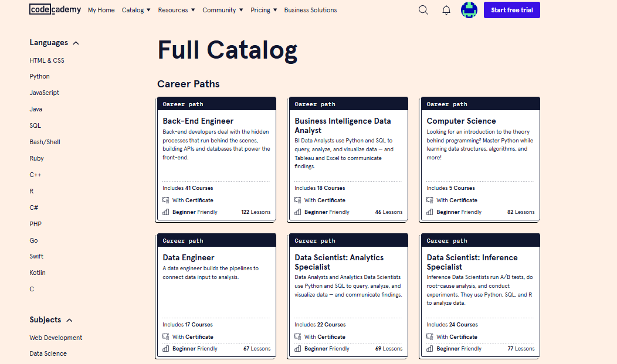This screenshot has width=617, height=364.
Task: Click difficulty bars icon on Analytics Specialist card
Action: click(298, 348)
